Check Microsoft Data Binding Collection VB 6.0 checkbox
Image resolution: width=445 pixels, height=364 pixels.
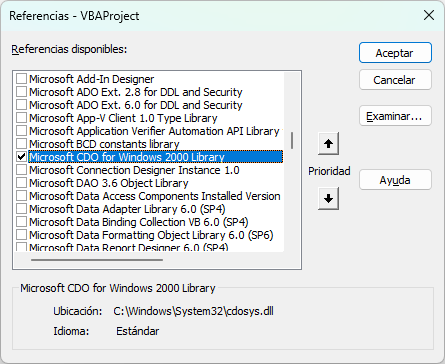tap(22, 222)
